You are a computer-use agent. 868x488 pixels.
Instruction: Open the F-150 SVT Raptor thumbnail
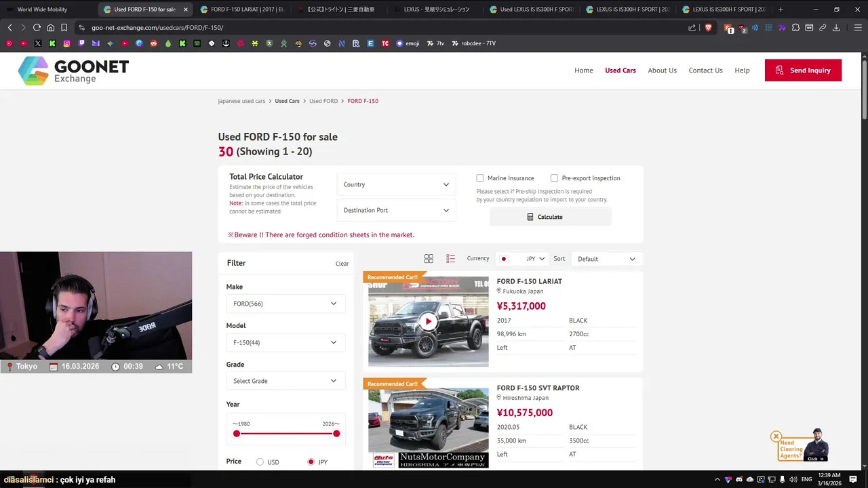[x=428, y=428]
